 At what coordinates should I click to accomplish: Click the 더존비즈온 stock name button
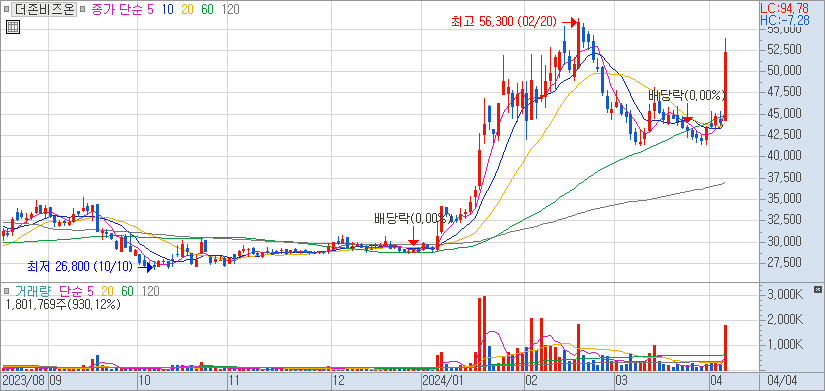[x=45, y=9]
